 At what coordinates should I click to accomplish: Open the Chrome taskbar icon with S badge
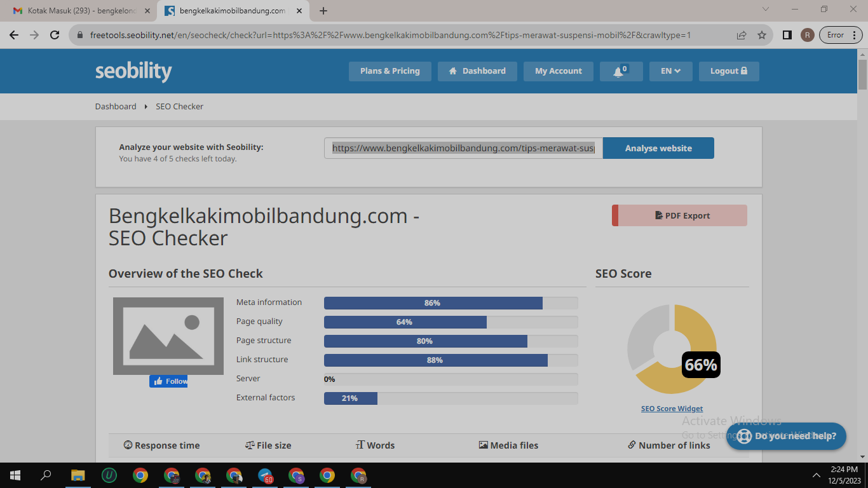pos(297,475)
